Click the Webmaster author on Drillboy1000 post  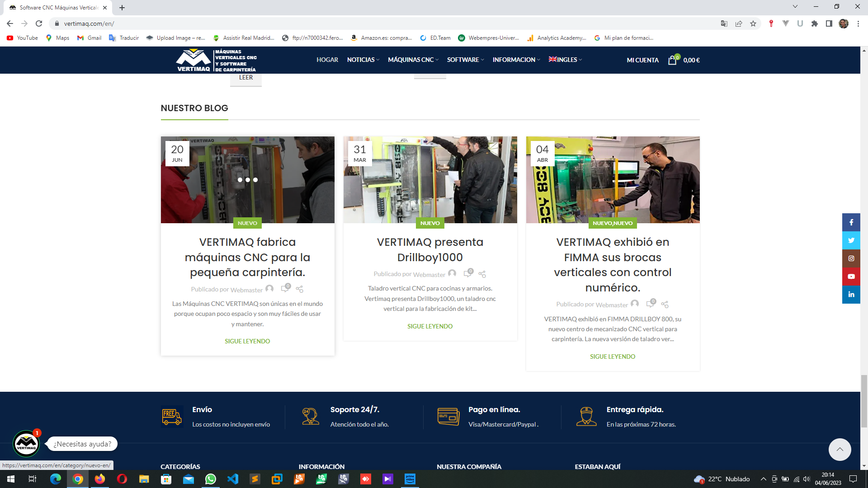click(x=429, y=275)
